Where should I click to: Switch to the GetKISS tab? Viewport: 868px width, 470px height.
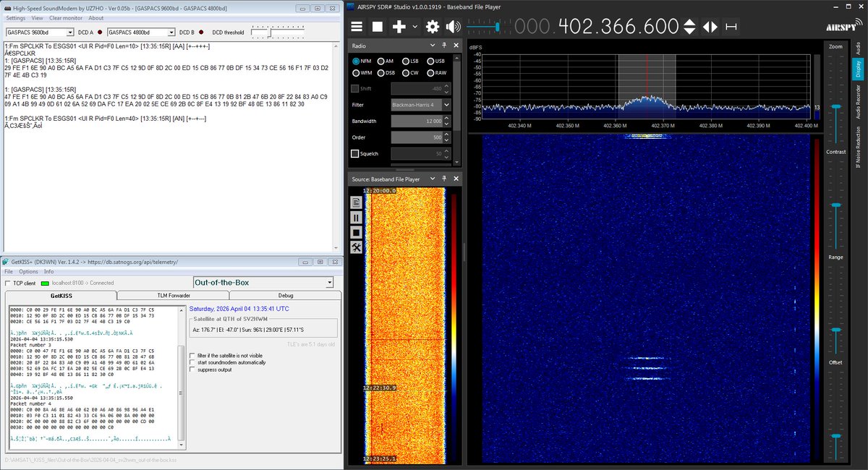point(61,296)
